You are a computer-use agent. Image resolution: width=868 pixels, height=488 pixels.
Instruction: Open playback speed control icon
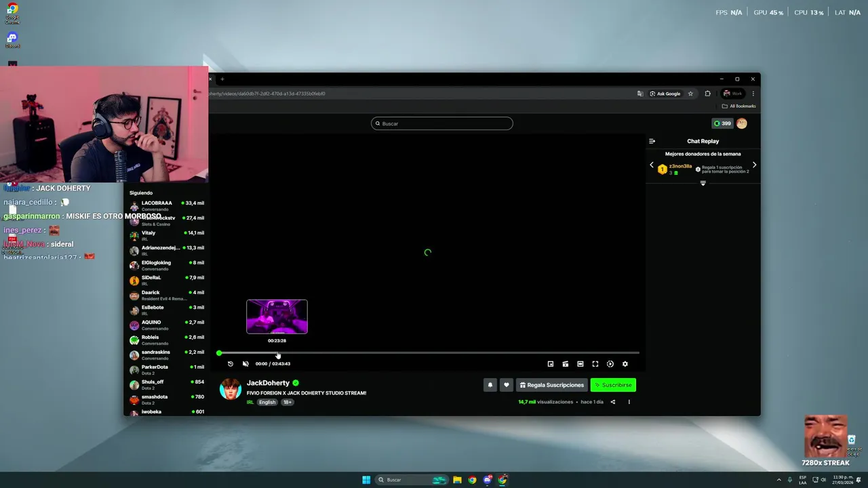click(610, 364)
